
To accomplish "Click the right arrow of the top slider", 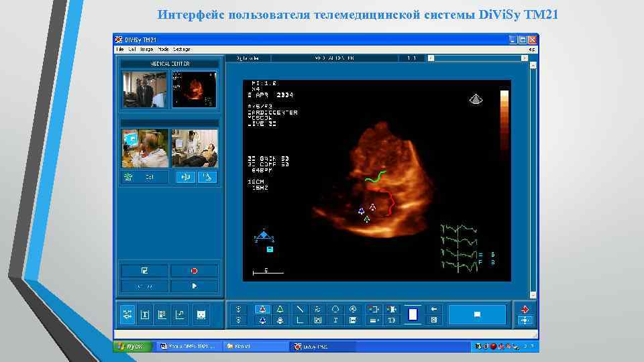I will 525,58.
